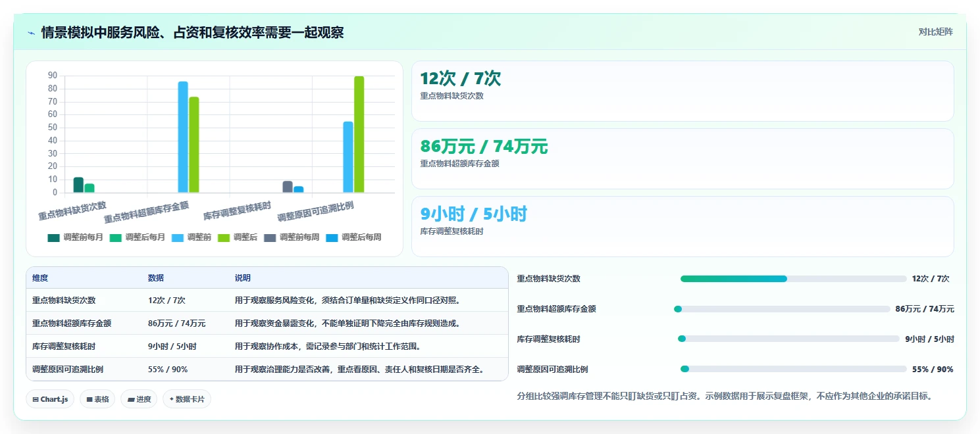The height and width of the screenshot is (434, 980).
Task: Click the Chart.js chip at the bottom
Action: 49,399
